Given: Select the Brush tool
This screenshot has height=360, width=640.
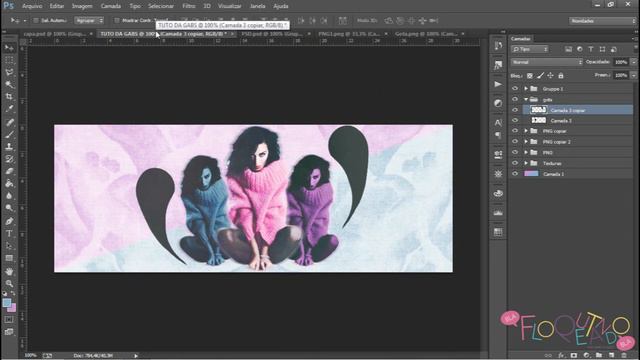Looking at the screenshot, I should coord(9,134).
